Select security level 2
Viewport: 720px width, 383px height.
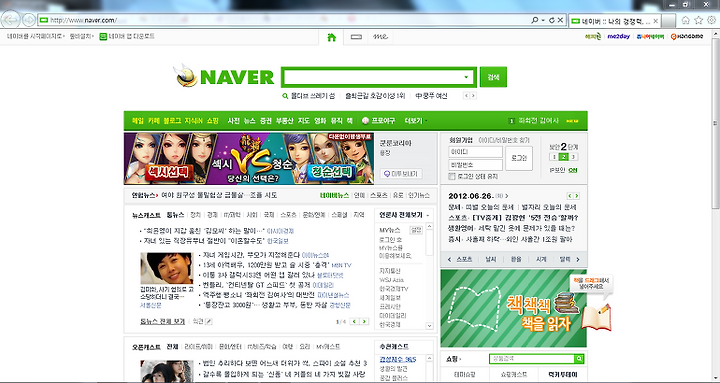pos(564,157)
